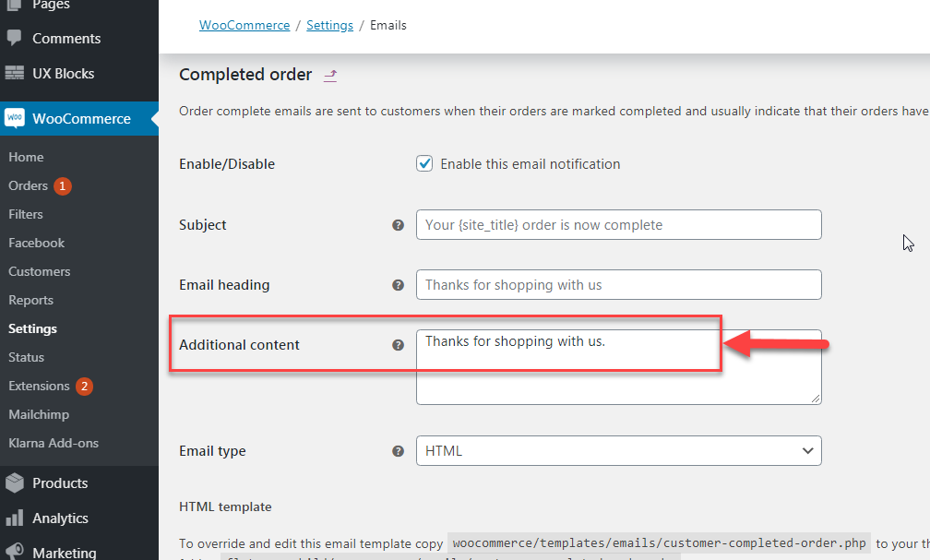The width and height of the screenshot is (930, 560).
Task: Select the Settings submenu item
Action: pyautogui.click(x=32, y=328)
